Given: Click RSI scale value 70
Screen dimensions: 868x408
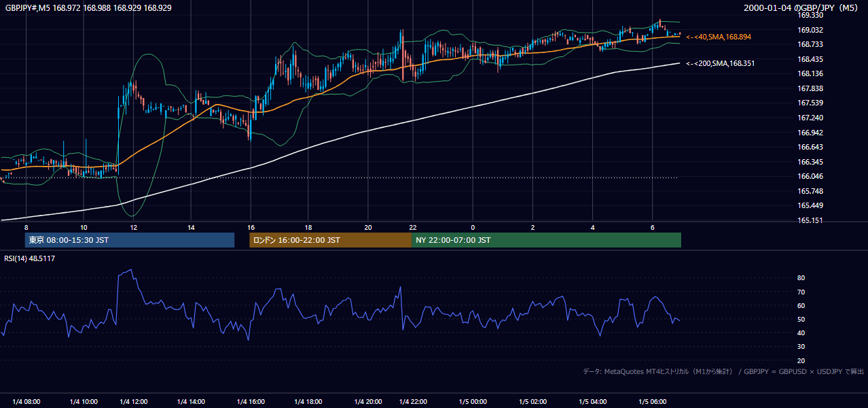Looking at the screenshot, I should [x=801, y=292].
